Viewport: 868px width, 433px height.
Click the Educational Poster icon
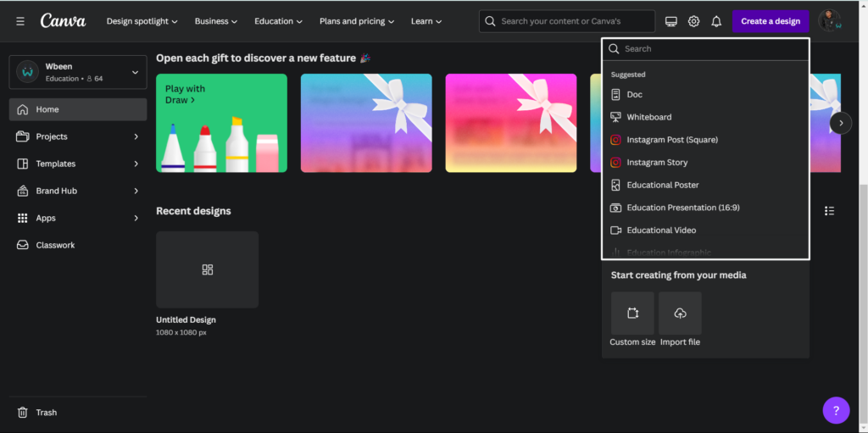(x=615, y=186)
